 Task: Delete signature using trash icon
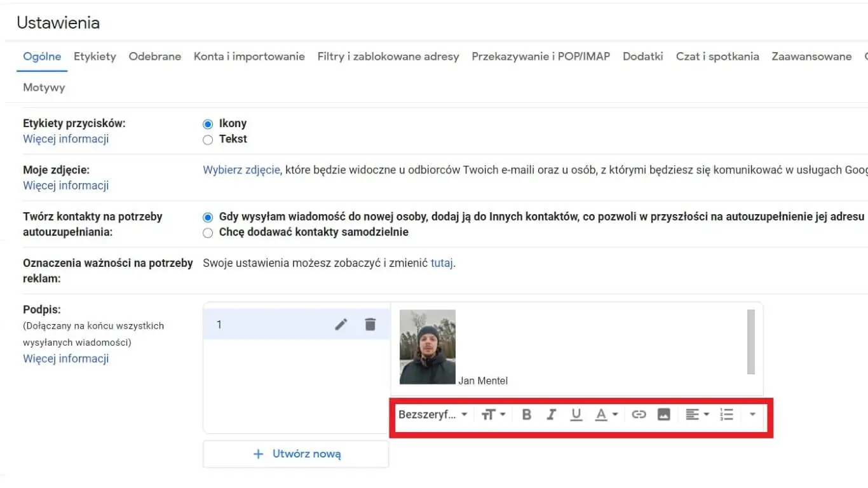370,325
